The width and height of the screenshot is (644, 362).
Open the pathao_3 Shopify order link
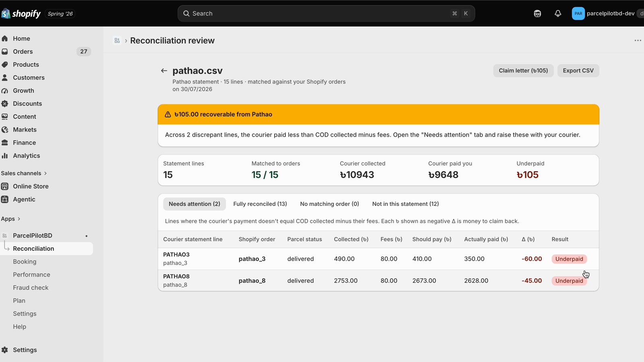tap(252, 259)
